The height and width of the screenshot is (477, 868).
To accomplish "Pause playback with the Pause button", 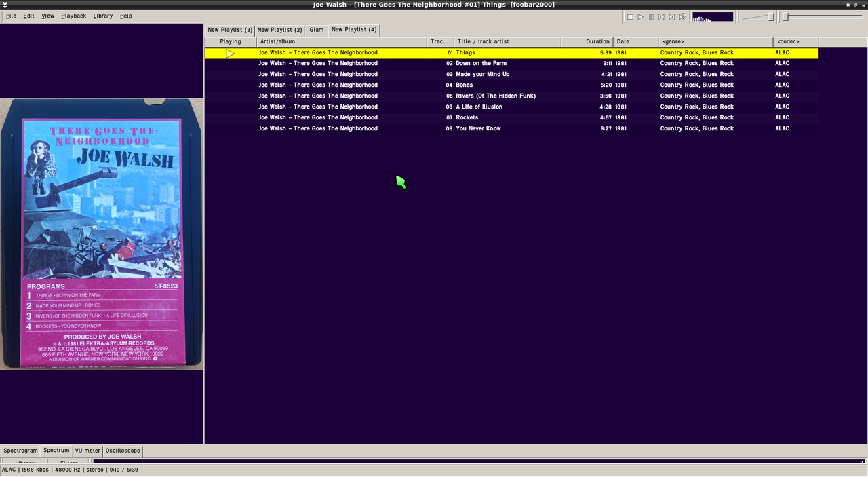I will point(651,17).
